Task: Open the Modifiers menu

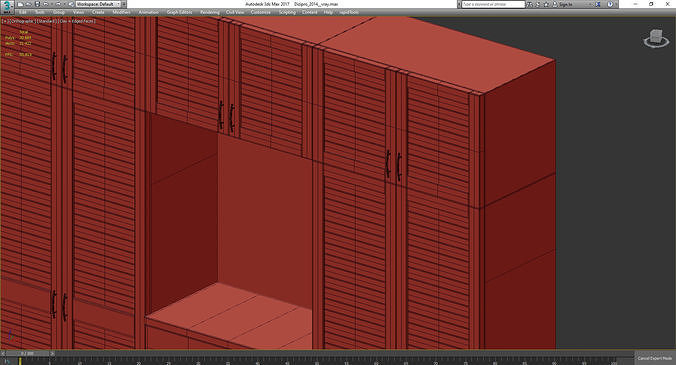Action: coord(121,12)
